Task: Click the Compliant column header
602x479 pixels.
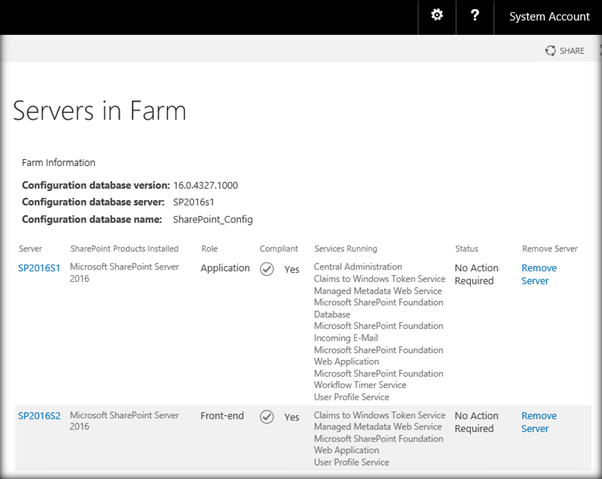Action: click(279, 248)
